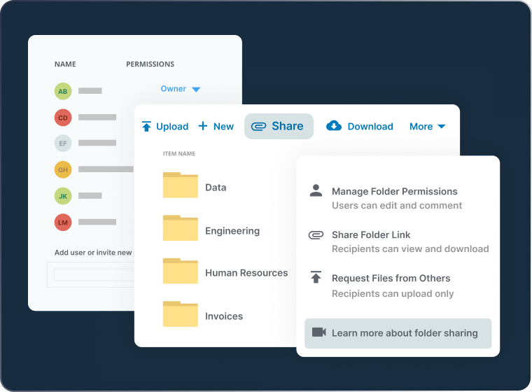532x392 pixels.
Task: Select the Invoices folder icon
Action: [x=181, y=314]
